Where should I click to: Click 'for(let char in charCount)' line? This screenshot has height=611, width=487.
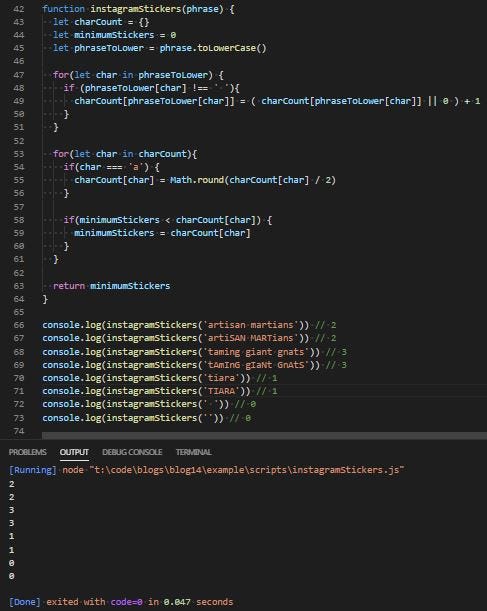click(125, 154)
